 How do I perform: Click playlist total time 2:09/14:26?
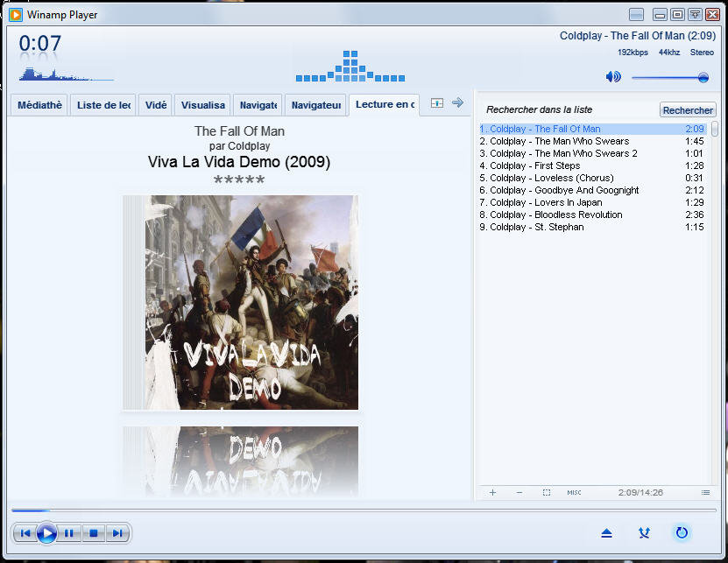click(x=640, y=492)
